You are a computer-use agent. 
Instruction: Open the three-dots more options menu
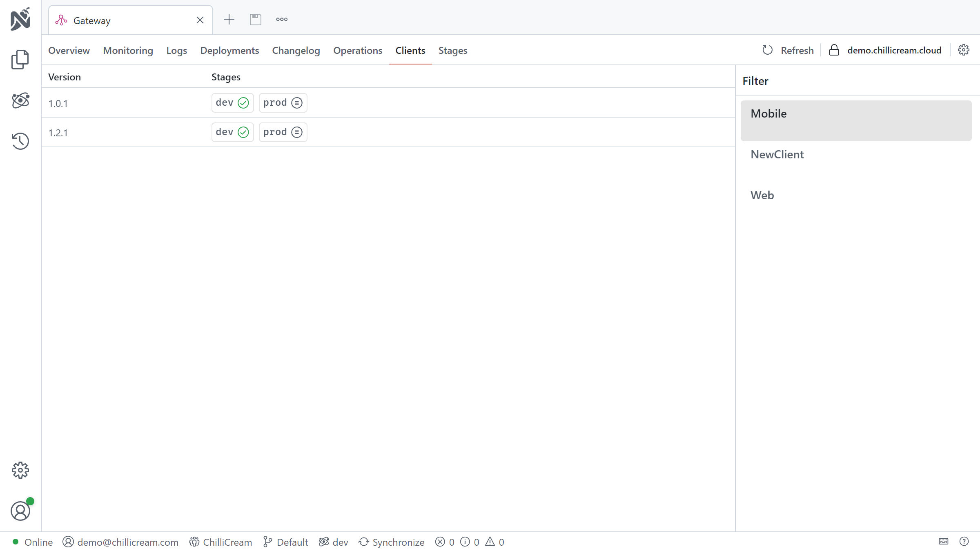(282, 19)
